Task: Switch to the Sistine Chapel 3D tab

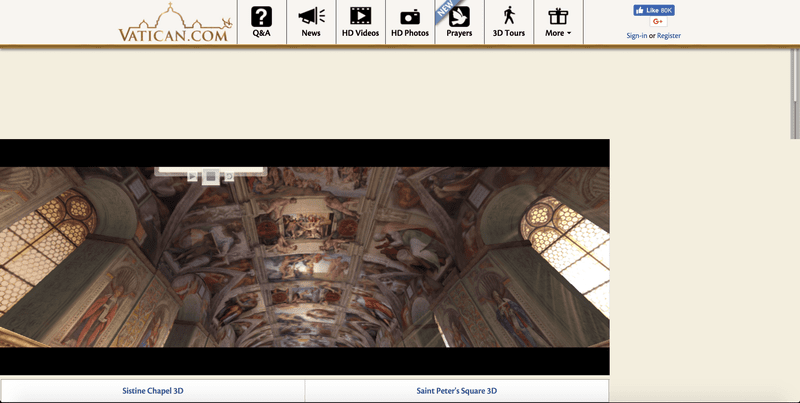Action: click(x=153, y=391)
